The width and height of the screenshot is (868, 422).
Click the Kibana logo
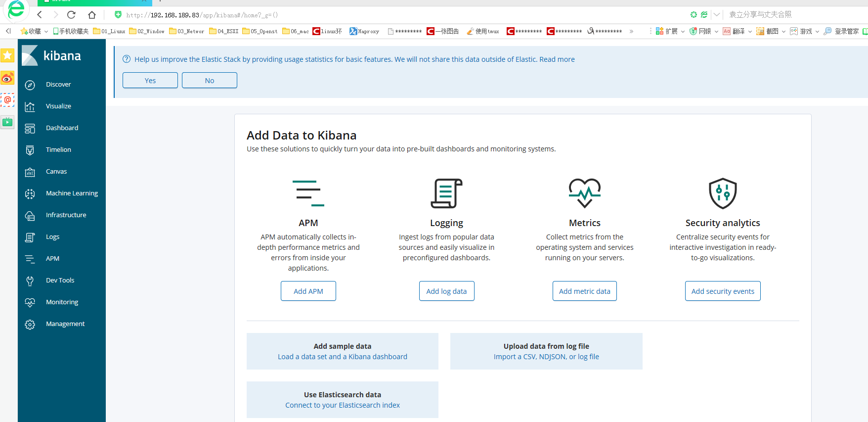(x=51, y=55)
